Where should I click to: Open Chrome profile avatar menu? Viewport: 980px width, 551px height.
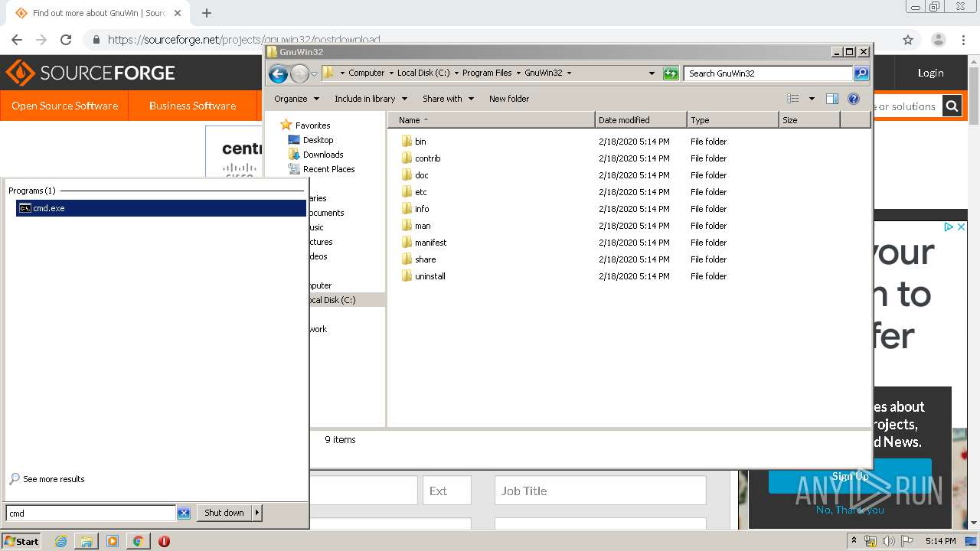pyautogui.click(x=939, y=40)
